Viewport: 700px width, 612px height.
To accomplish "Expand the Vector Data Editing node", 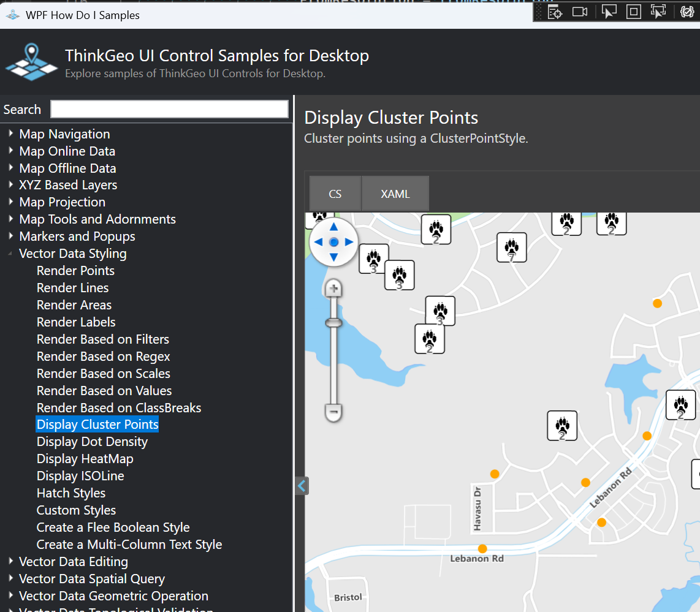I will point(11,561).
